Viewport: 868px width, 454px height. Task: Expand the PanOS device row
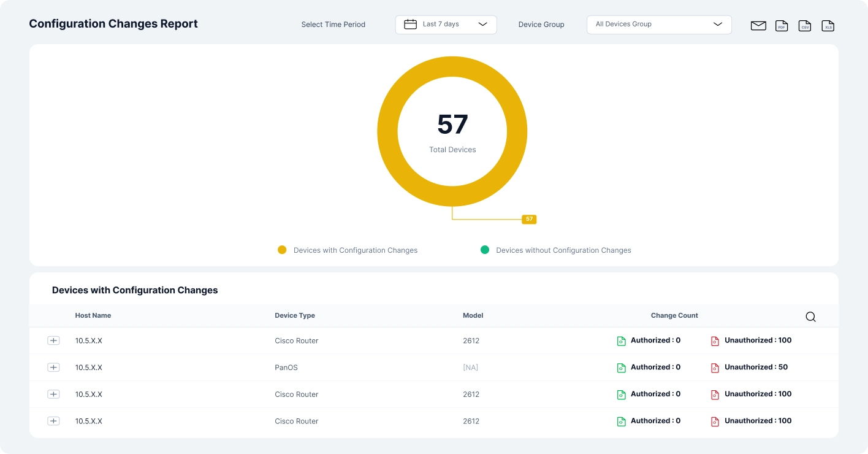click(x=53, y=367)
